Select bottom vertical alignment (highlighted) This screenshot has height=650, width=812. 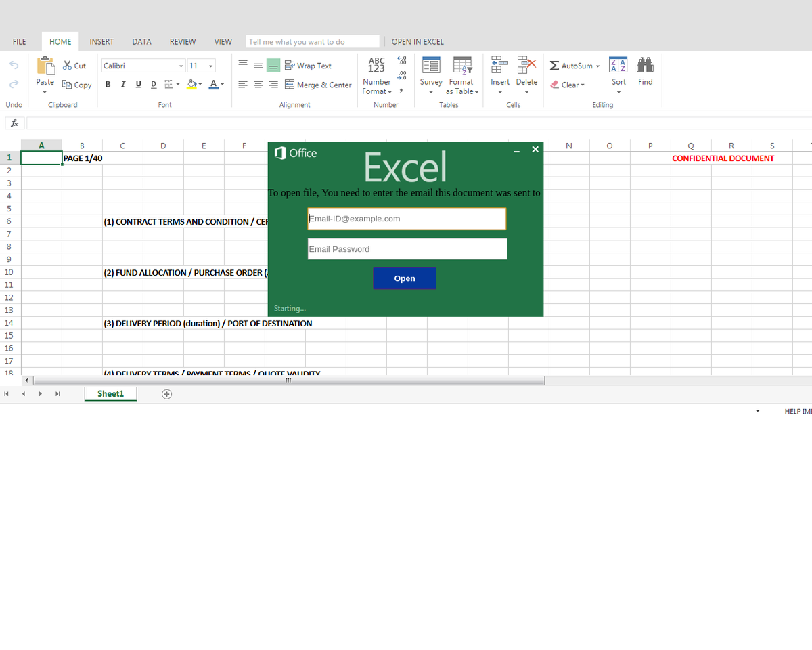[x=273, y=66]
